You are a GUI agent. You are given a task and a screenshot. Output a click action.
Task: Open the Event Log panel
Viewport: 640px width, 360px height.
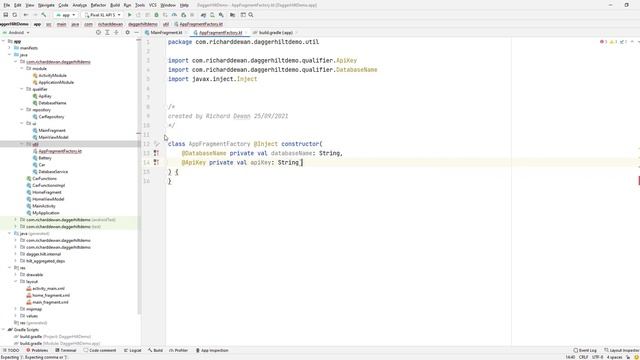pyautogui.click(x=585, y=350)
